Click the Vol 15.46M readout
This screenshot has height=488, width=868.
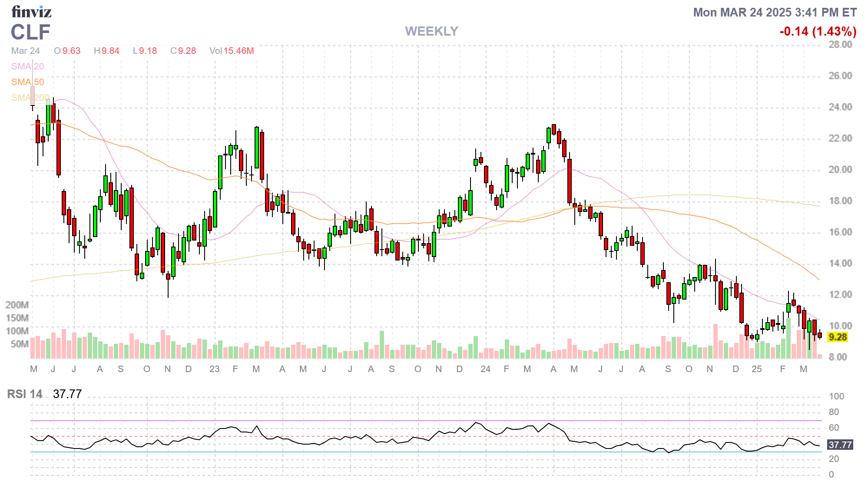[x=232, y=51]
